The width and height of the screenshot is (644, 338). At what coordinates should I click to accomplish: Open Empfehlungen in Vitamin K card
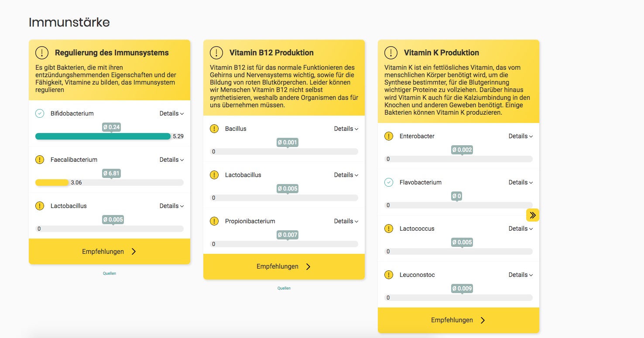click(459, 320)
